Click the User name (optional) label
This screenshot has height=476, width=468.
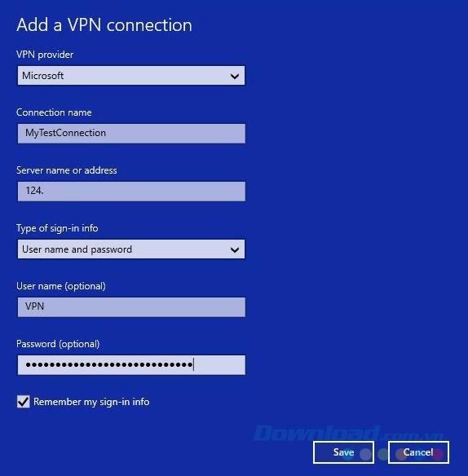pos(61,286)
